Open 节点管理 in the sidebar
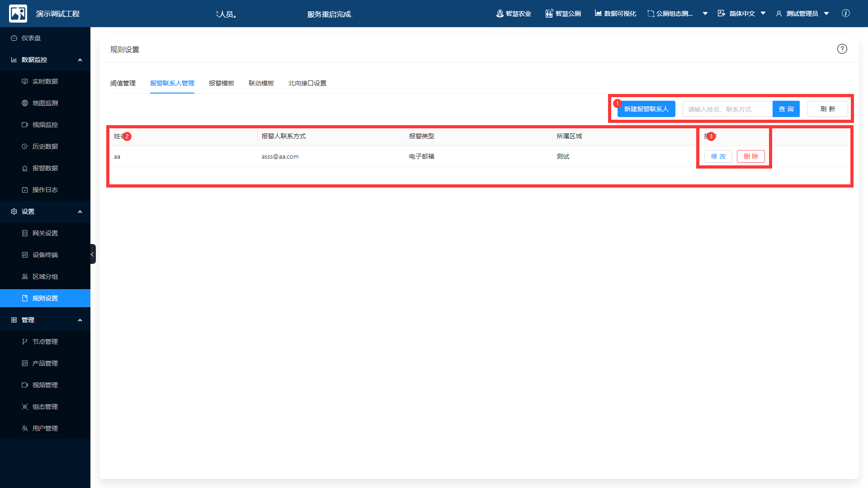Screen dimensions: 868x488 [x=45, y=342]
